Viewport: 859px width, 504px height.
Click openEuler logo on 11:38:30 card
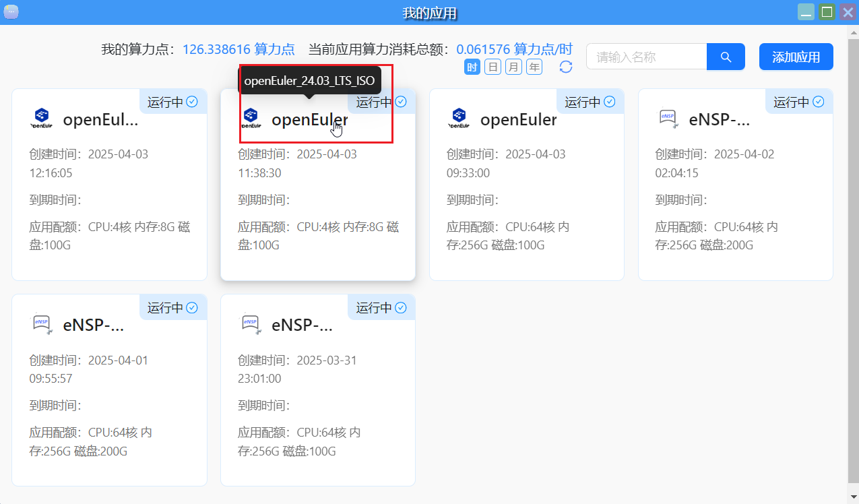pos(251,118)
